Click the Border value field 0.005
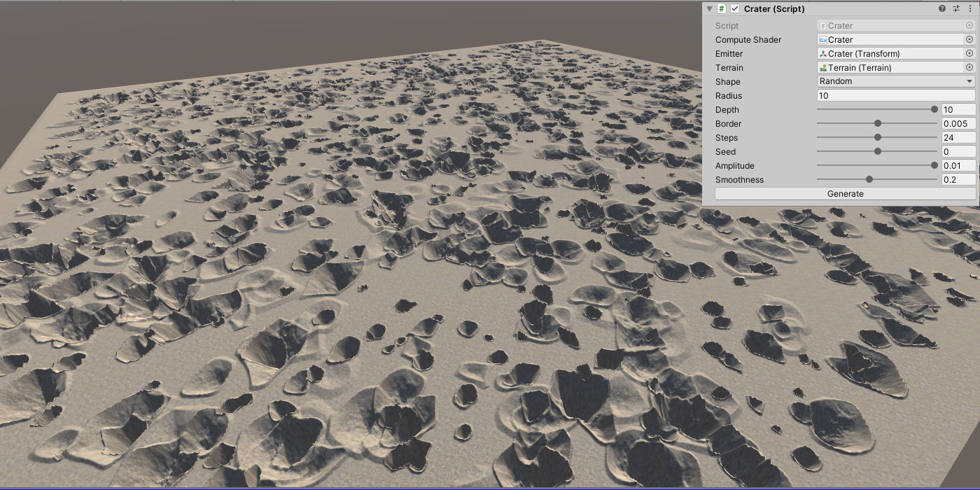Image resolution: width=980 pixels, height=490 pixels. (958, 123)
